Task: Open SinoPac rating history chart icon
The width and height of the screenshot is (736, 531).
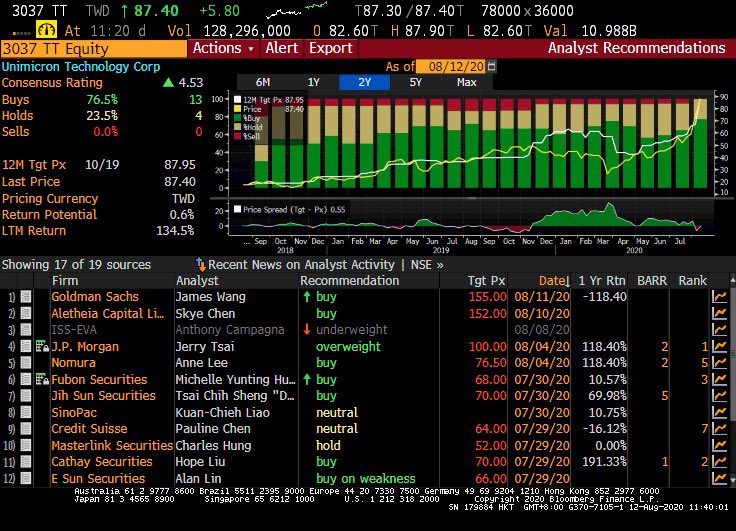Action: [x=719, y=412]
